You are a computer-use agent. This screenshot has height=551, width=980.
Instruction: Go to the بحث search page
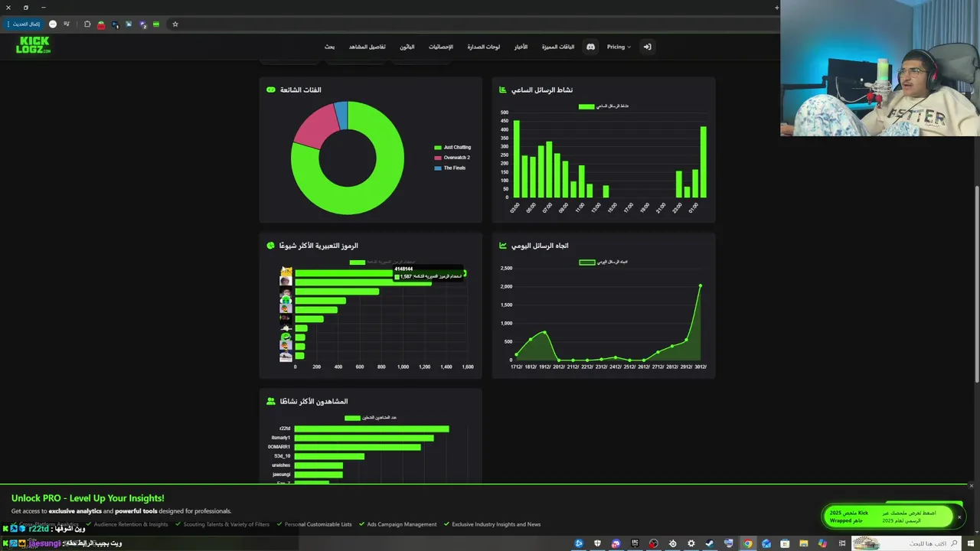[329, 47]
